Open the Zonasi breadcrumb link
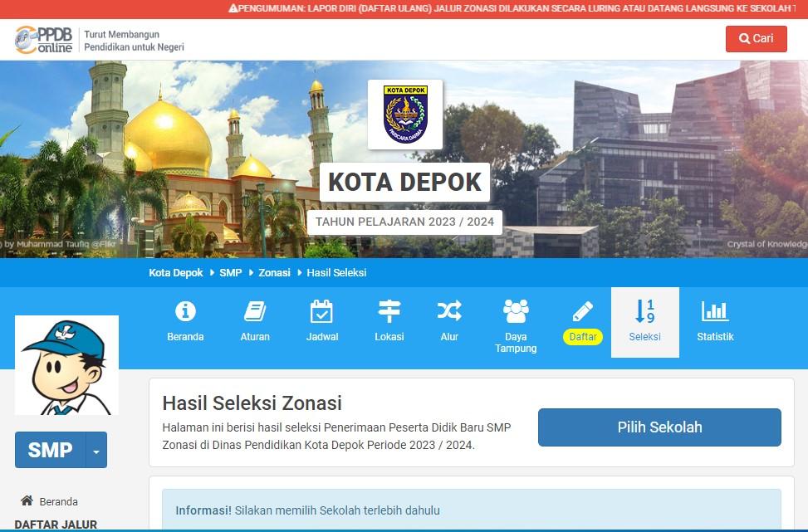Image resolution: width=808 pixels, height=532 pixels. click(274, 273)
